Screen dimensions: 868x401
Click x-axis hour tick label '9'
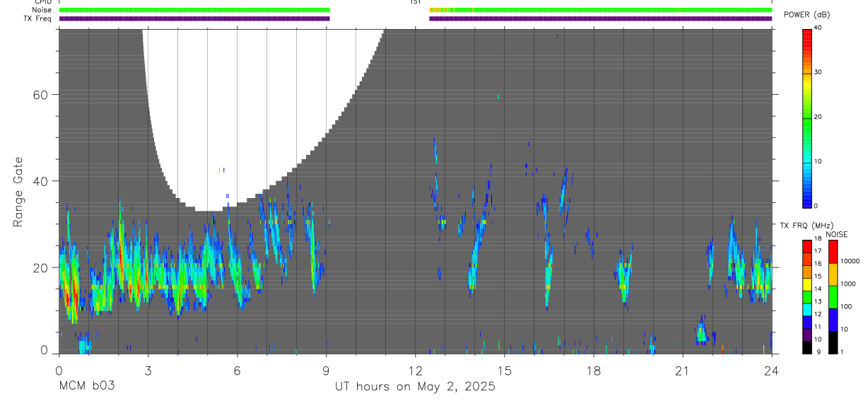point(326,371)
